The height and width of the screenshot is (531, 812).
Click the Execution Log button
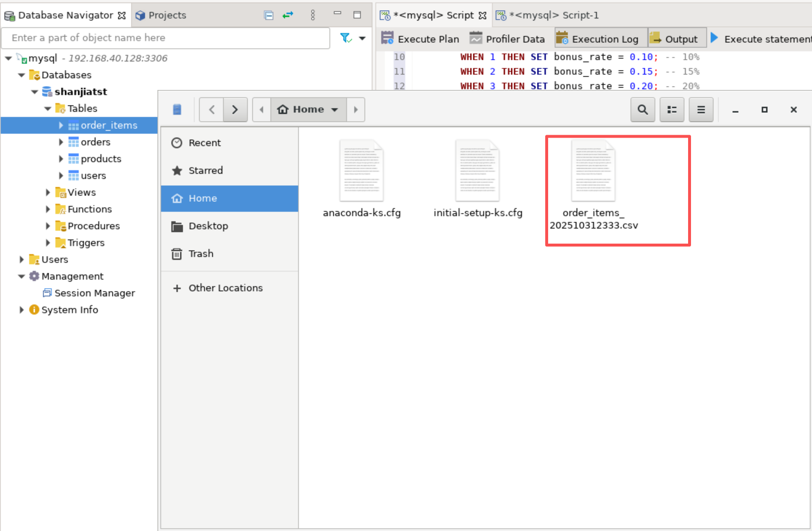pos(597,39)
